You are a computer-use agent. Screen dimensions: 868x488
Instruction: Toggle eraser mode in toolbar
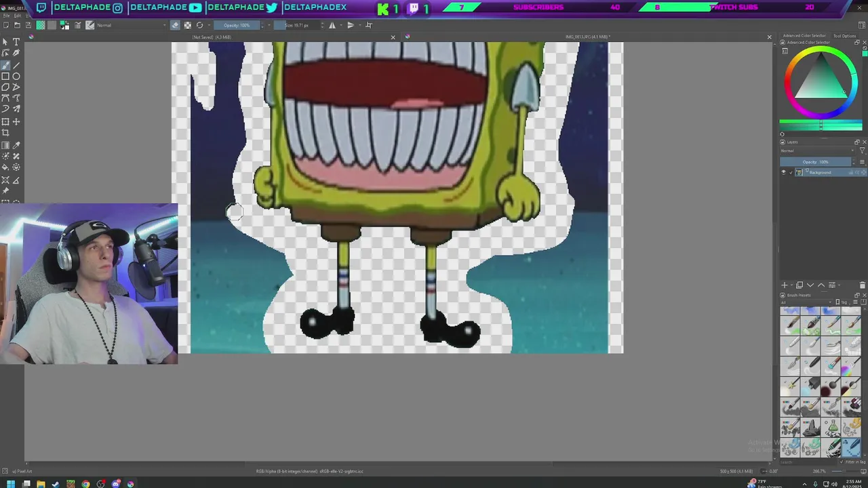[x=175, y=25]
